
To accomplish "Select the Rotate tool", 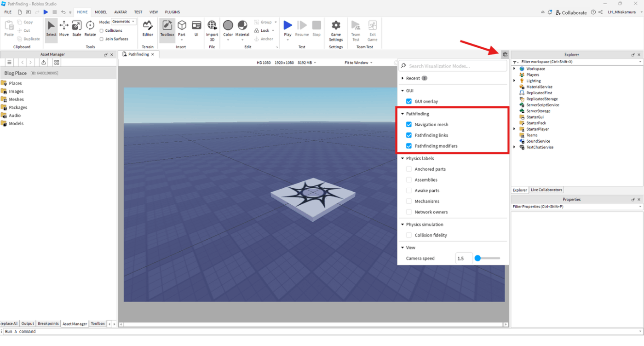I will pyautogui.click(x=90, y=29).
